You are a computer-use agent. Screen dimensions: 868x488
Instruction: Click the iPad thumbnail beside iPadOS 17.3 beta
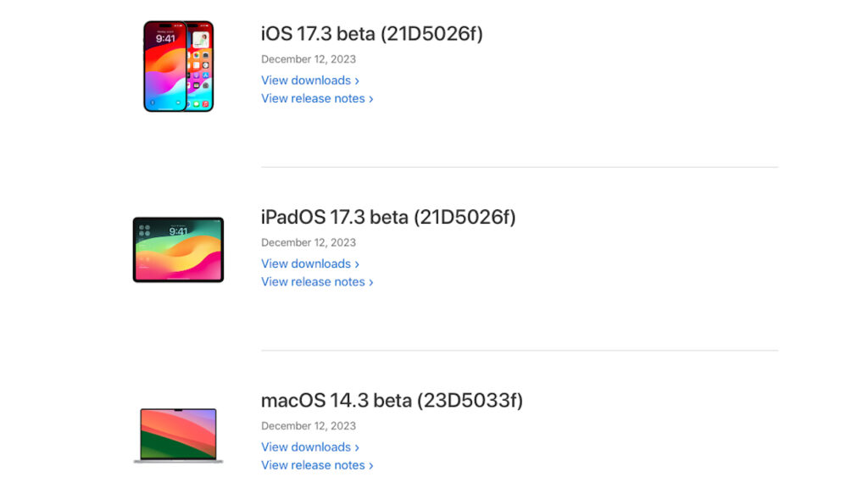click(x=177, y=248)
